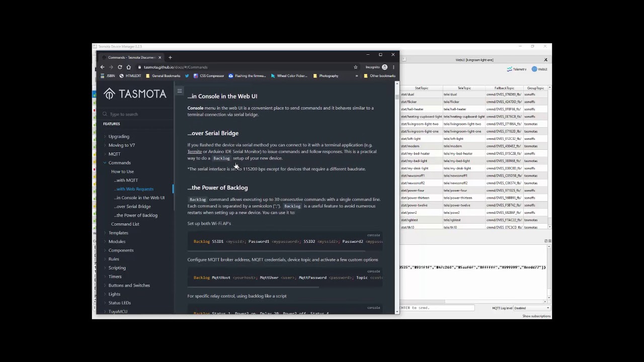The width and height of the screenshot is (644, 362).
Task: Expand the Moving to V7 section
Action: click(x=121, y=145)
